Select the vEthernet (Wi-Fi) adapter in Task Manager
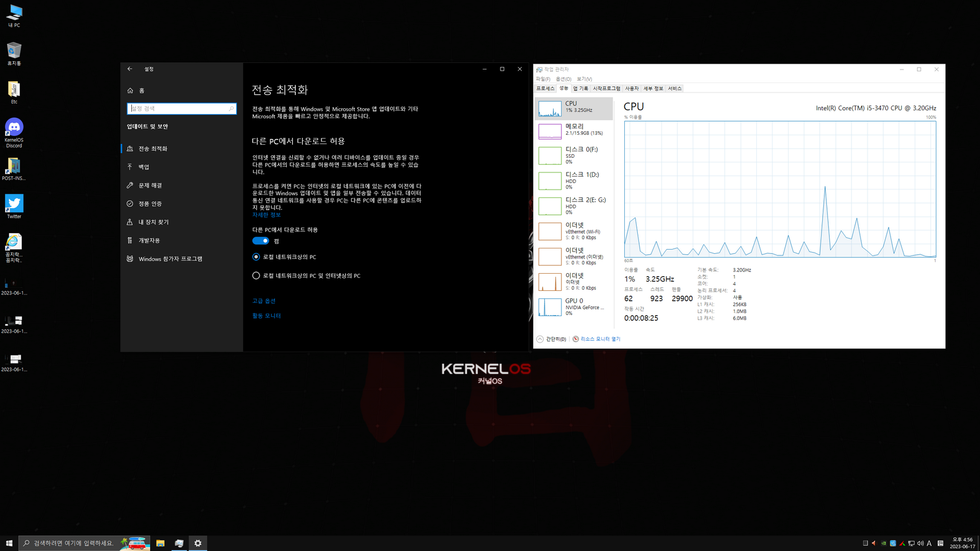Image resolution: width=980 pixels, height=551 pixels. click(574, 231)
